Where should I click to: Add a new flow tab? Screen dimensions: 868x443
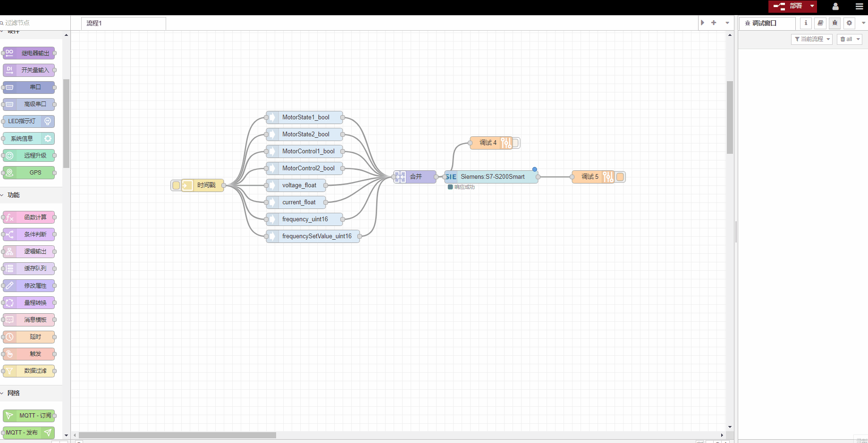[714, 23]
